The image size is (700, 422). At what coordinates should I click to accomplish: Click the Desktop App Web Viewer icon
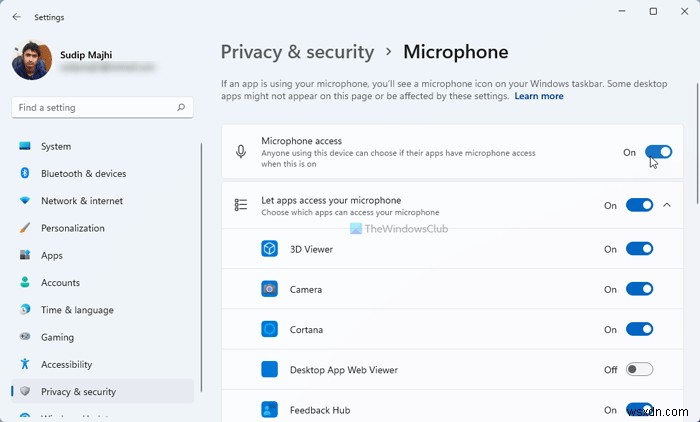pos(269,369)
